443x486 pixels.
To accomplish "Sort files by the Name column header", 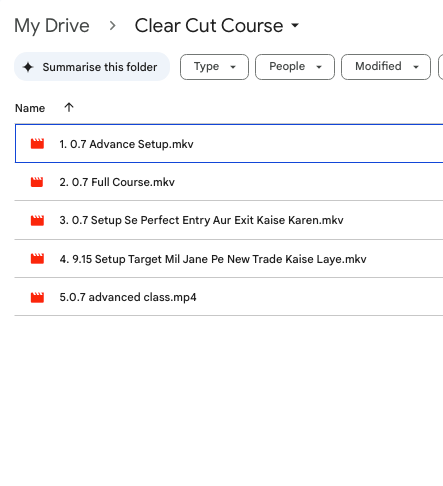I will (x=30, y=108).
